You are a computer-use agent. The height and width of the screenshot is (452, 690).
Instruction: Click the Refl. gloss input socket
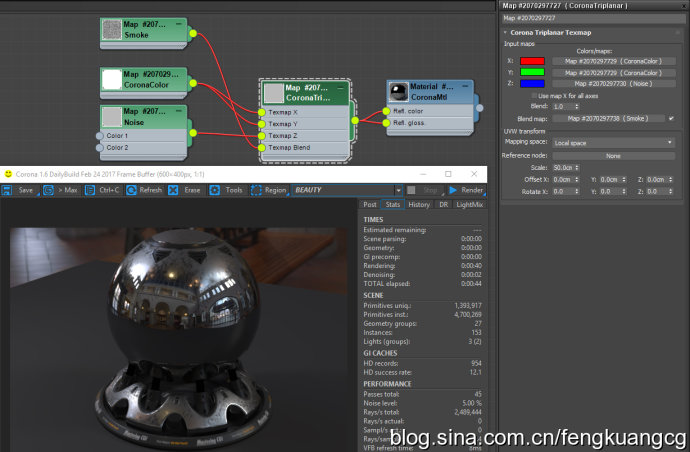386,123
